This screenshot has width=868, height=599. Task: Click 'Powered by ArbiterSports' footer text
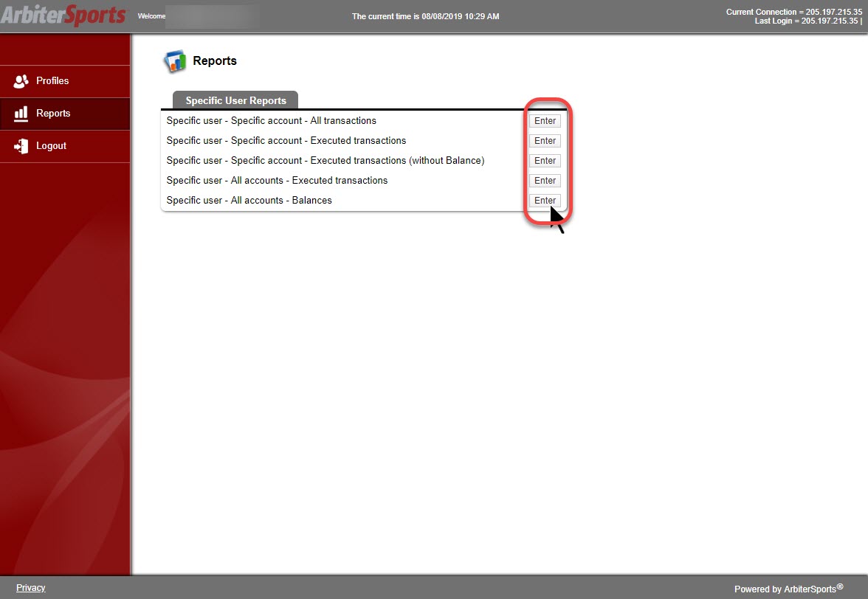pyautogui.click(x=788, y=589)
